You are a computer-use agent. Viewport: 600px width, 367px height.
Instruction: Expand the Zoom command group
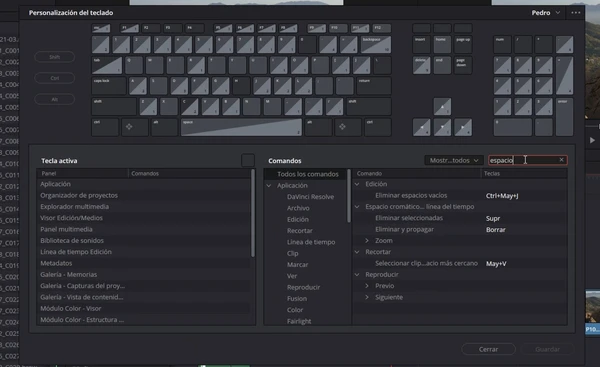click(367, 241)
